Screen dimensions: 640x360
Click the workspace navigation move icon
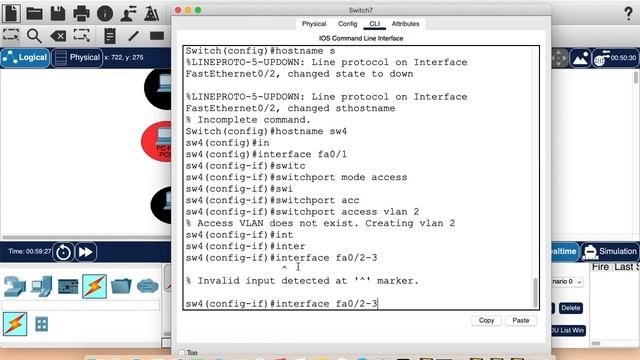click(559, 58)
